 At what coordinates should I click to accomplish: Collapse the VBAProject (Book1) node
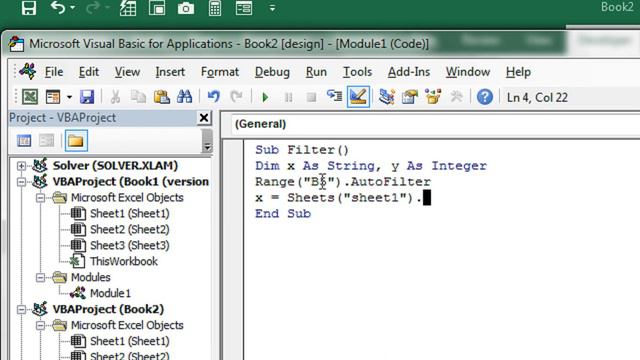tap(21, 182)
